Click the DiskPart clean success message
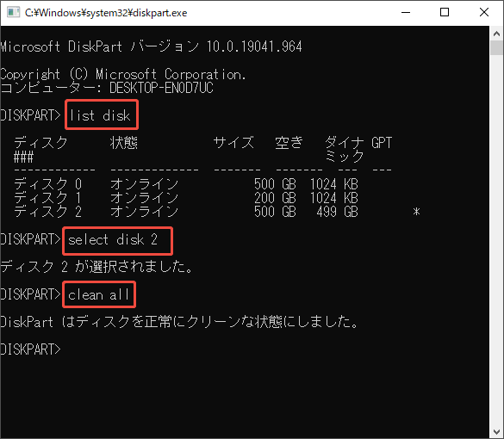Image resolution: width=504 pixels, height=439 pixels. (179, 322)
